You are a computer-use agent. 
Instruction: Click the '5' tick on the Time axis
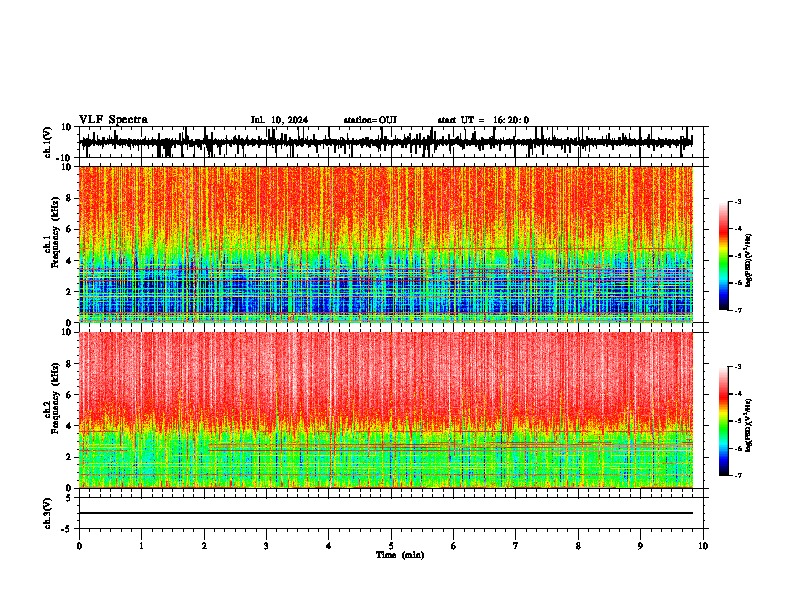click(x=391, y=546)
